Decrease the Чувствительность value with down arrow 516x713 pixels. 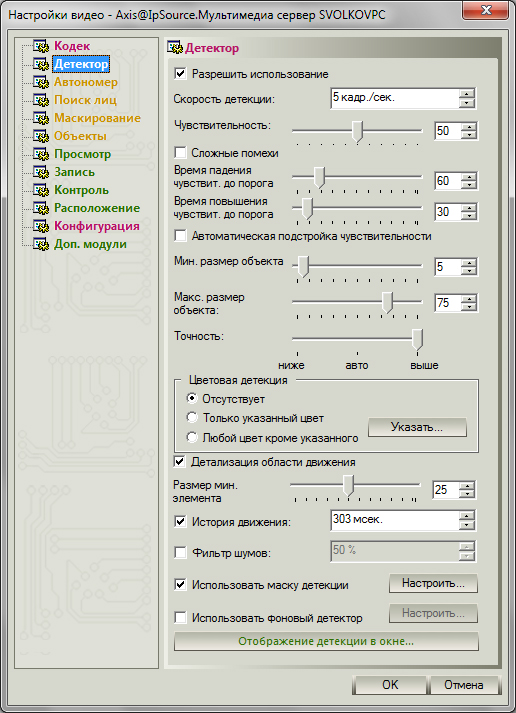point(469,135)
